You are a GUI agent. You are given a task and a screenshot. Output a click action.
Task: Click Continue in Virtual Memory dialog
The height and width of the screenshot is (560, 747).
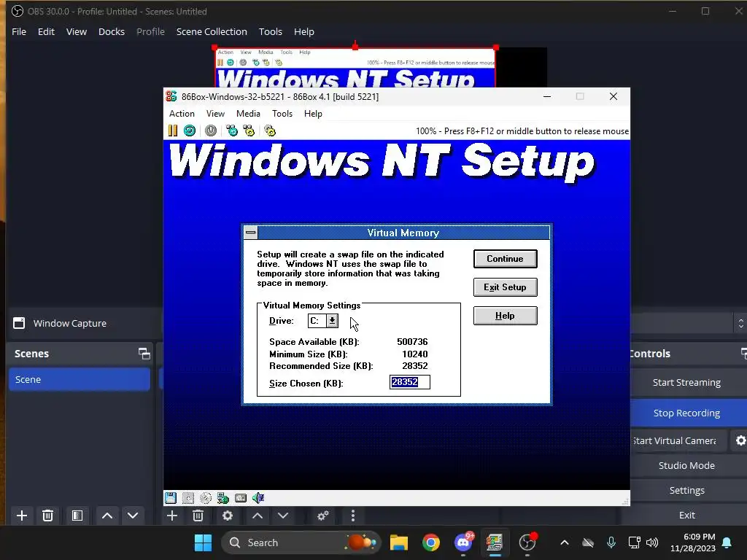(505, 259)
